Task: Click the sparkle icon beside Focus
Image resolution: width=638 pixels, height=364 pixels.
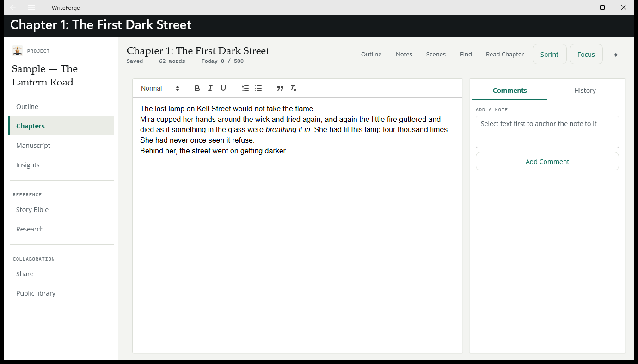Action: [616, 55]
